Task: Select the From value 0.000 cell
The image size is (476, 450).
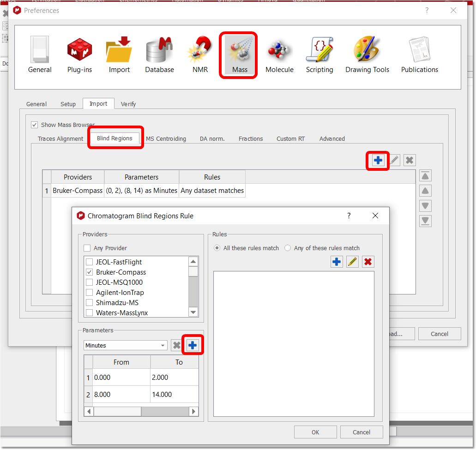Action: coord(121,378)
